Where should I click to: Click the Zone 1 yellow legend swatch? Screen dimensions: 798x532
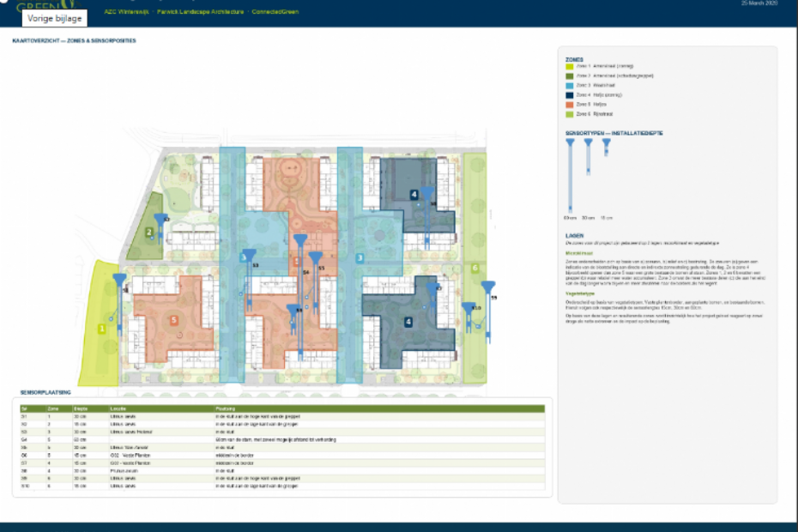click(570, 66)
